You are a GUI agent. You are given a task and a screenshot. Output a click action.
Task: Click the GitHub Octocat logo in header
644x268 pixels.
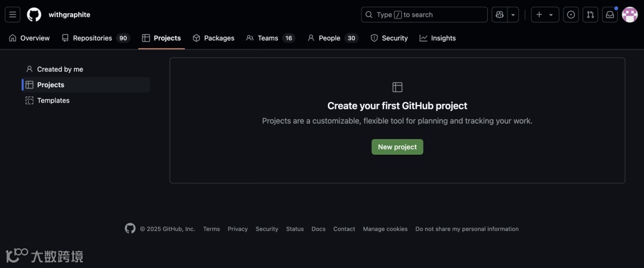coord(34,15)
